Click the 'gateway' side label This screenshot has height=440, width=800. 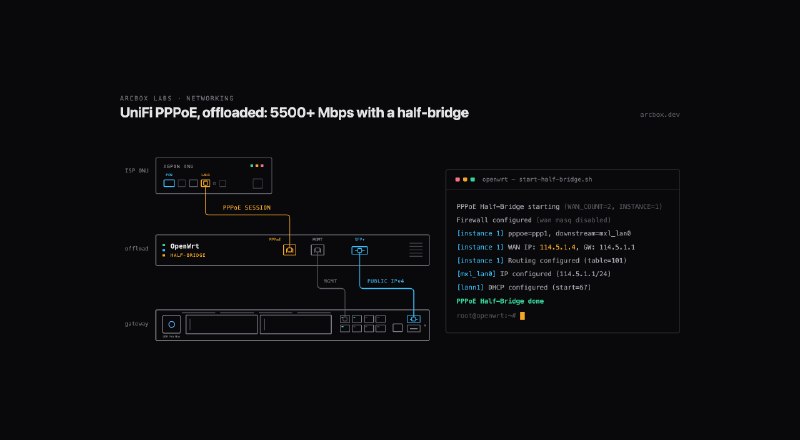pyautogui.click(x=137, y=324)
